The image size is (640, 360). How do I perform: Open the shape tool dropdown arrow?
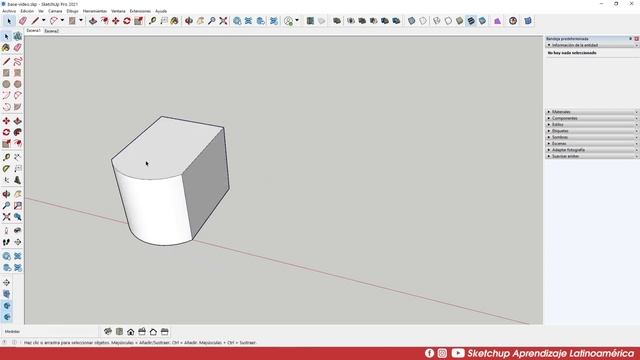pos(81,20)
